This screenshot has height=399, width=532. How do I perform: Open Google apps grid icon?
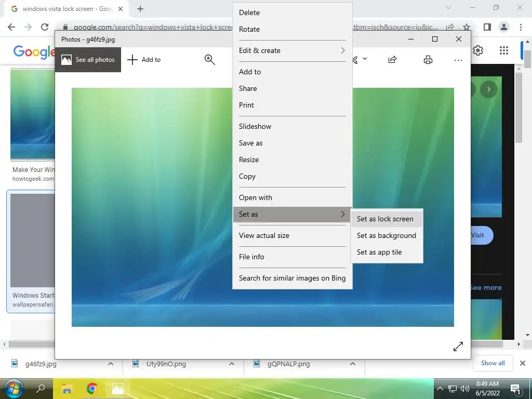tap(504, 50)
